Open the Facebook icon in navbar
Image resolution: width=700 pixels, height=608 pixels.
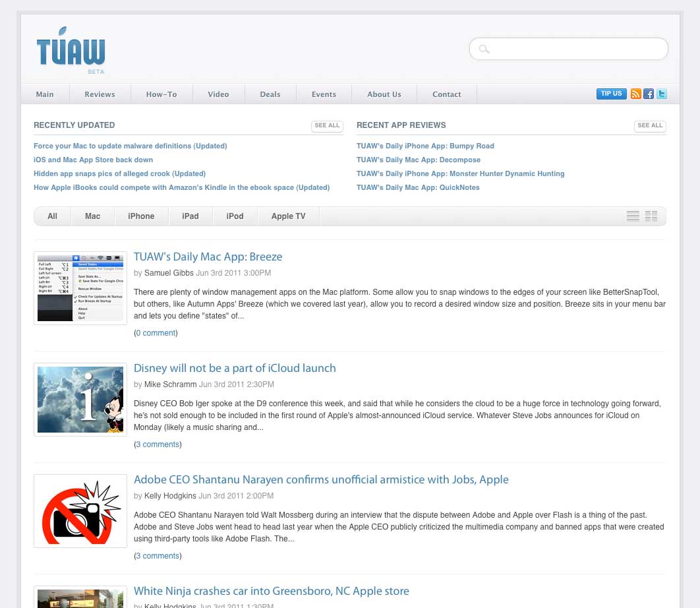click(649, 94)
